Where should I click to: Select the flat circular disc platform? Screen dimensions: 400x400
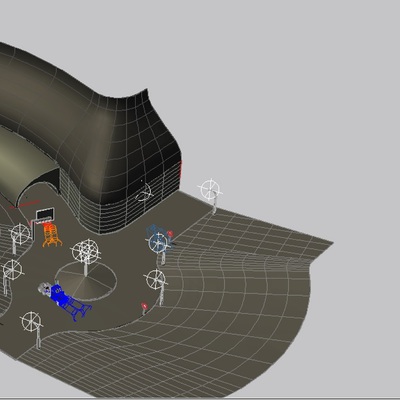86,281
